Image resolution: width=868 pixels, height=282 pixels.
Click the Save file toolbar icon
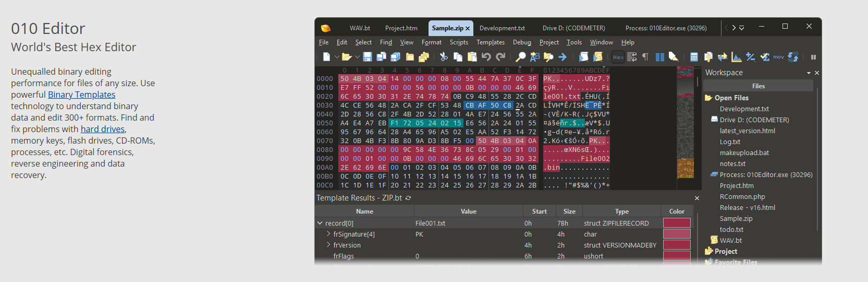368,57
